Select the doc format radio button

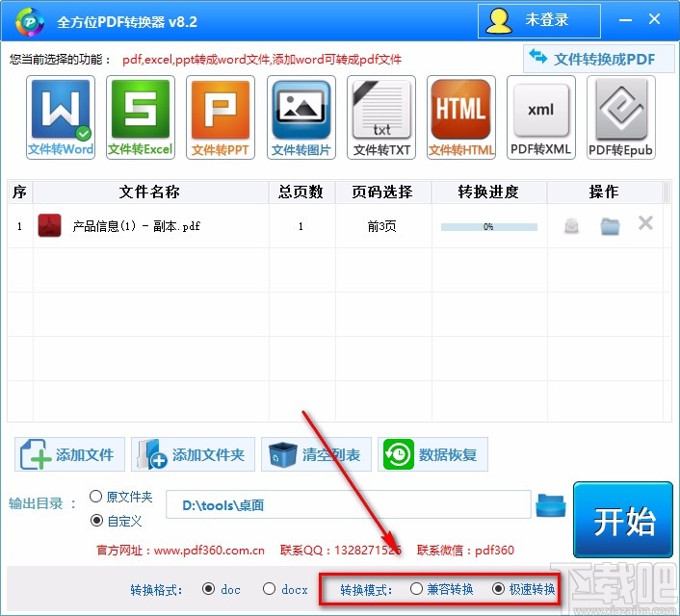click(x=209, y=589)
